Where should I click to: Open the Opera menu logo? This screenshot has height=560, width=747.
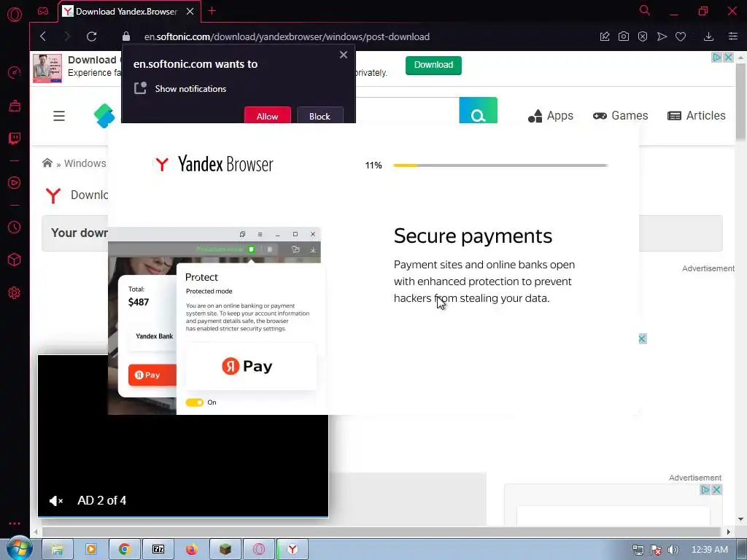[15, 15]
